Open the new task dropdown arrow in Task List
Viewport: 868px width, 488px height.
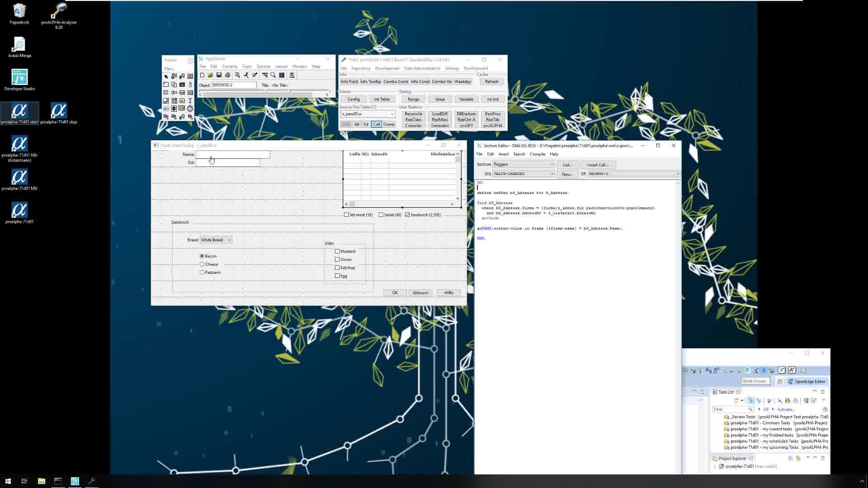coord(742,401)
